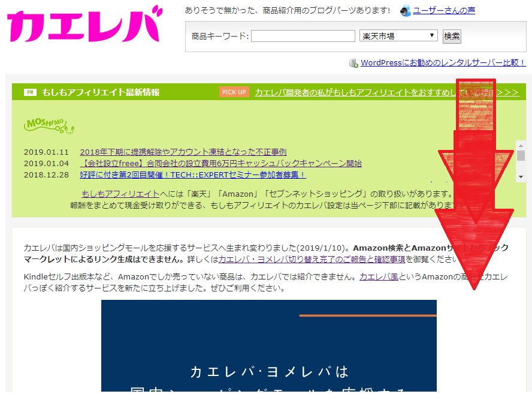Viewport: 532px width, 403px height.
Task: Open TECH::EXPERTセミナー参加者募集 news link
Action: (x=193, y=175)
